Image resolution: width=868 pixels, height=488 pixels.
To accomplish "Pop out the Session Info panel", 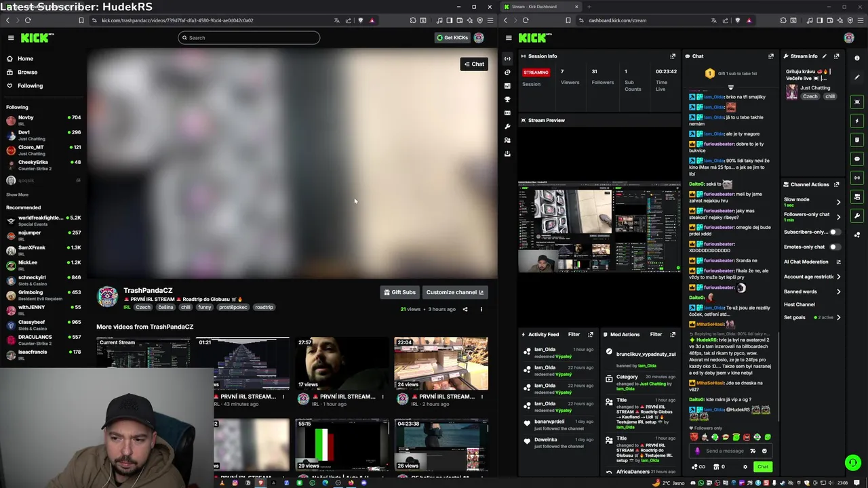I will point(673,56).
